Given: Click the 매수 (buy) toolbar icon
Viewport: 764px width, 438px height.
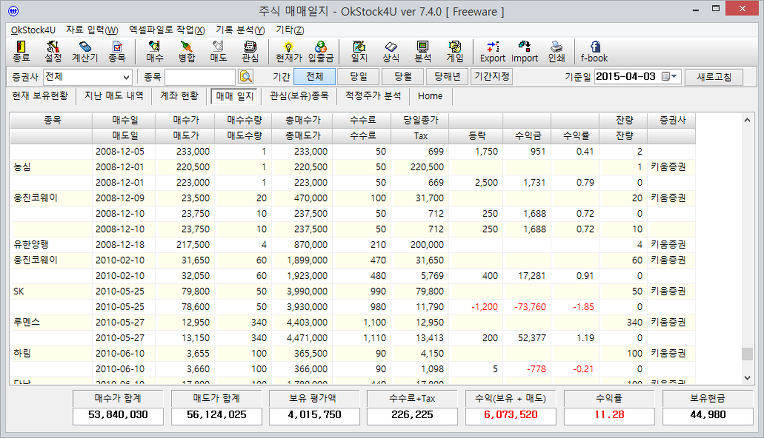Looking at the screenshot, I should [155, 50].
